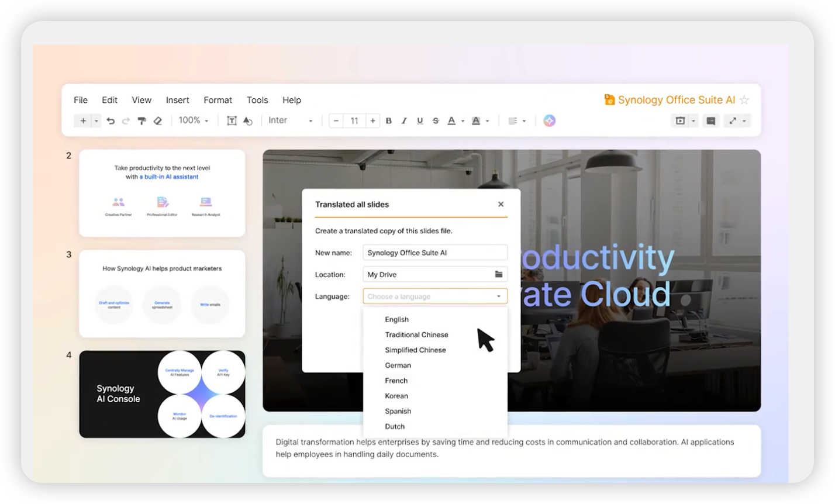Undo the last action

click(x=111, y=121)
